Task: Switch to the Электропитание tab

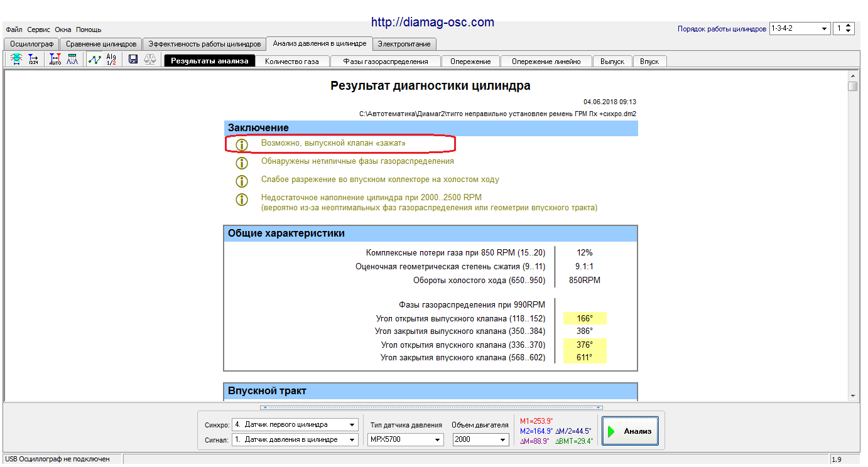Action: pyautogui.click(x=405, y=44)
